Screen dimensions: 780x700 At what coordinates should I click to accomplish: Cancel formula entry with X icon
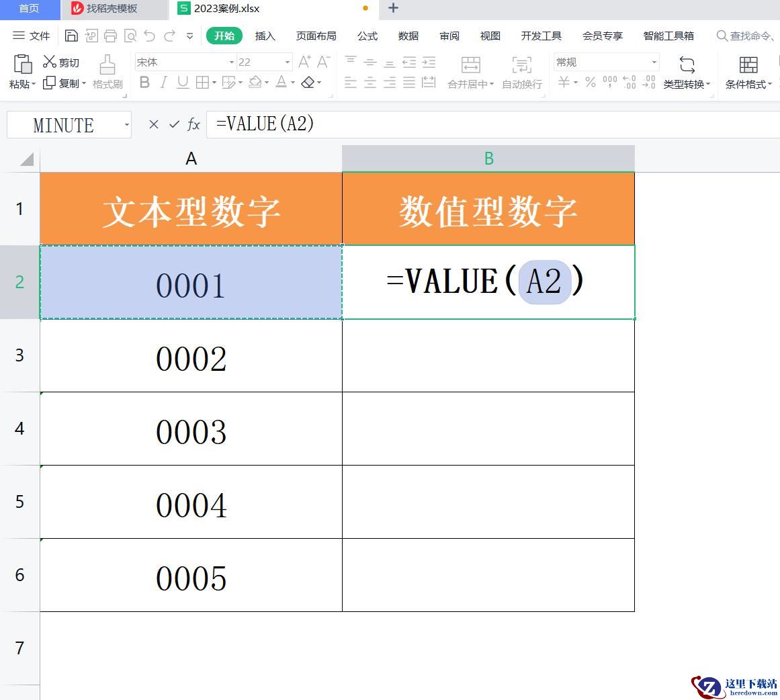(154, 124)
